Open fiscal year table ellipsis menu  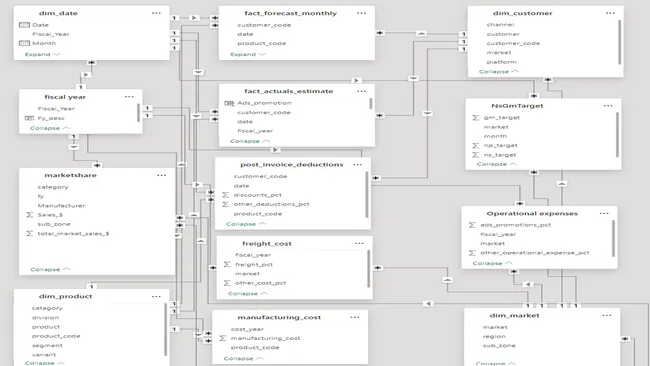coord(129,97)
